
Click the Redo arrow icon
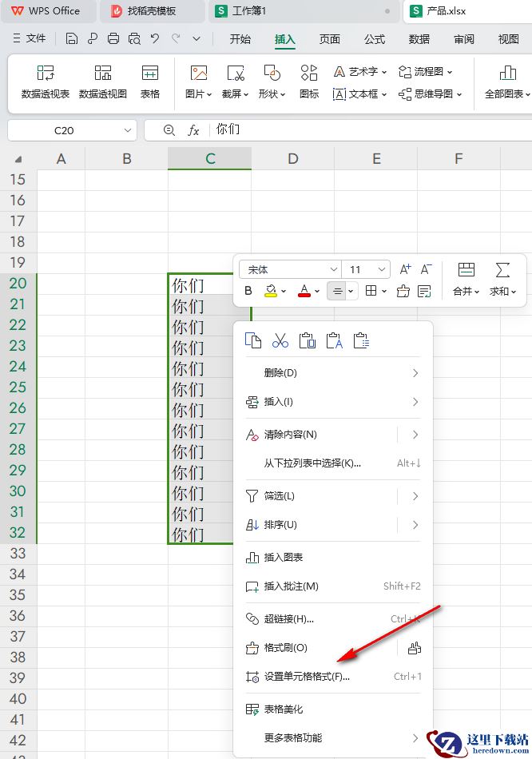pyautogui.click(x=176, y=38)
